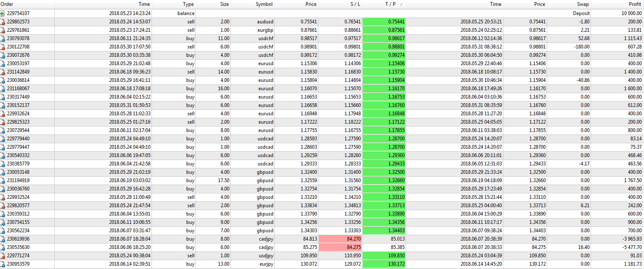Select order number 230754155
644x269 pixels.
18,222
